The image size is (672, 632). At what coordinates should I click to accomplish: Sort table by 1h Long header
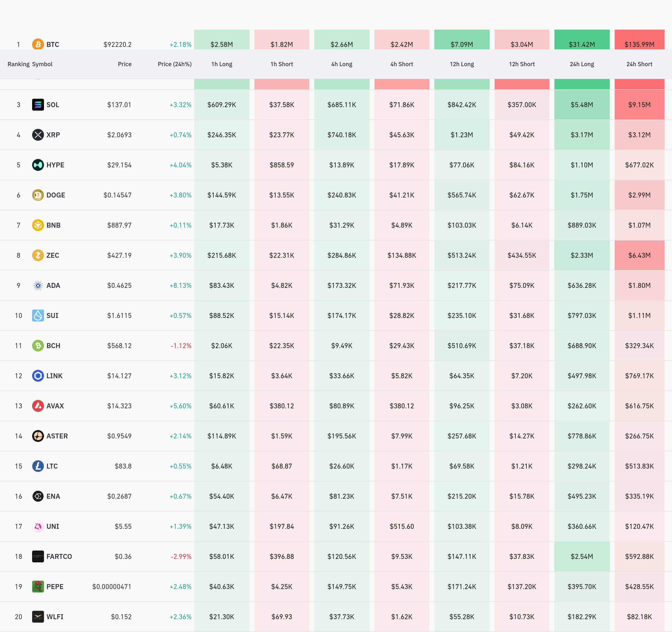221,64
